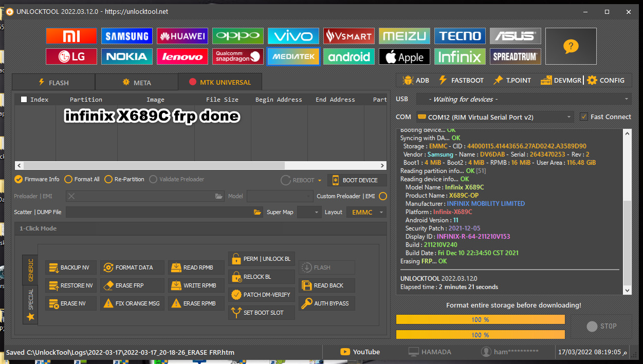Select the MediaTek brand tile

click(x=293, y=56)
